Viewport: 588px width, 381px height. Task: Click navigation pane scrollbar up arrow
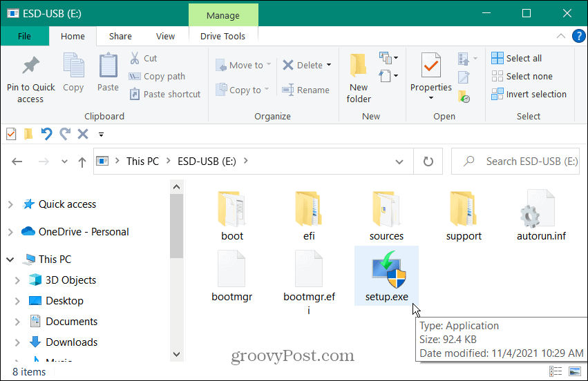177,187
